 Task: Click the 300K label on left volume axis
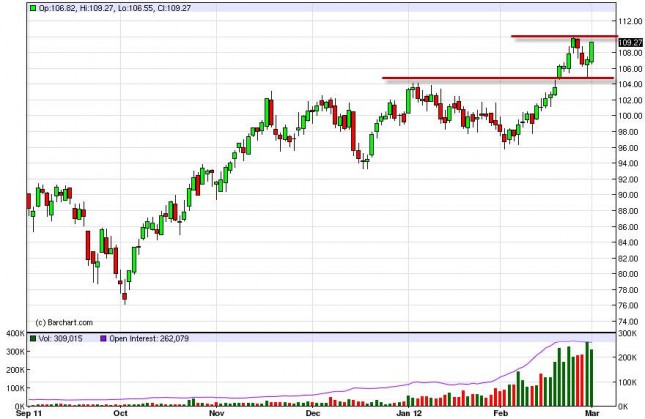(16, 352)
